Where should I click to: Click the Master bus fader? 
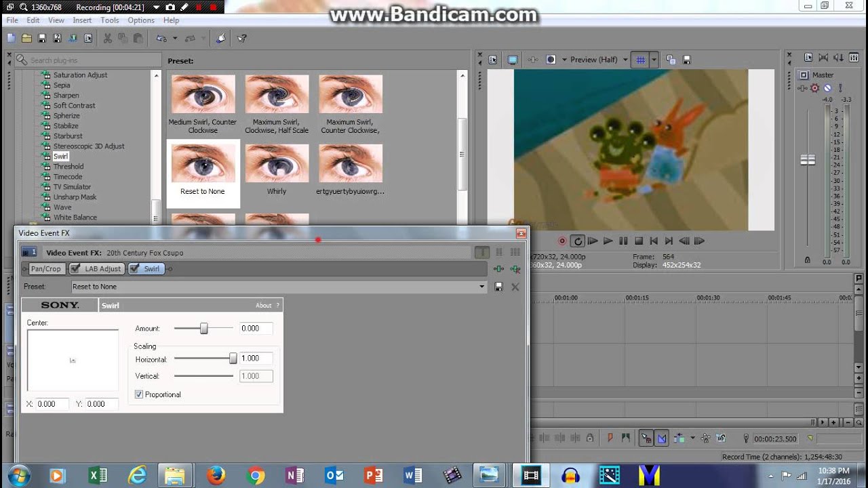point(808,160)
